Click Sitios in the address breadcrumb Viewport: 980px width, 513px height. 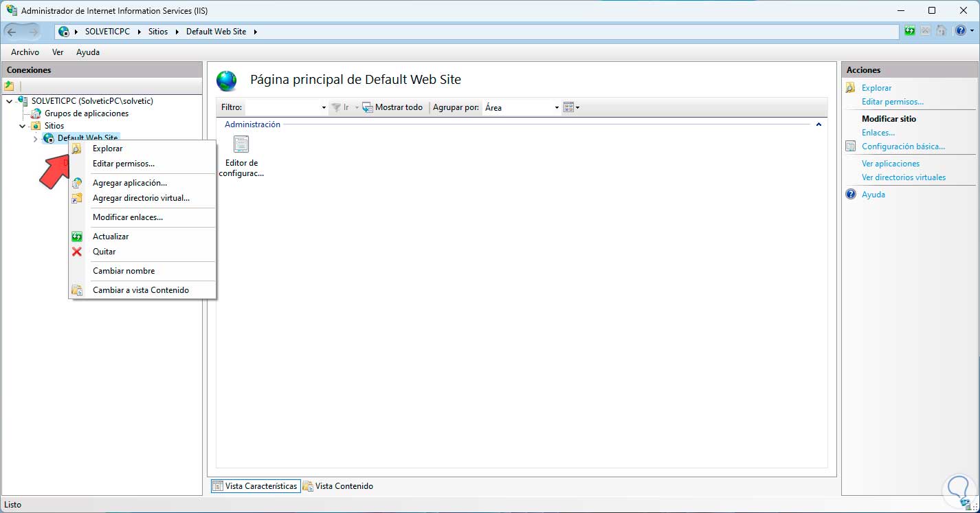(158, 32)
